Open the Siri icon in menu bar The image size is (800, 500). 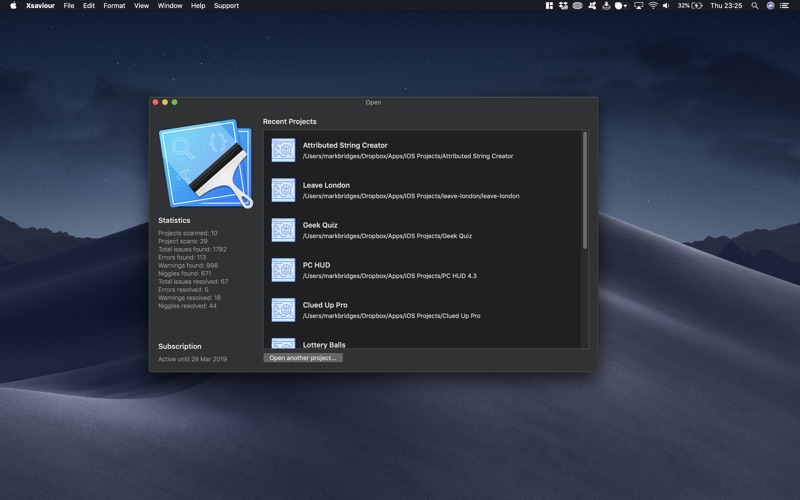770,6
